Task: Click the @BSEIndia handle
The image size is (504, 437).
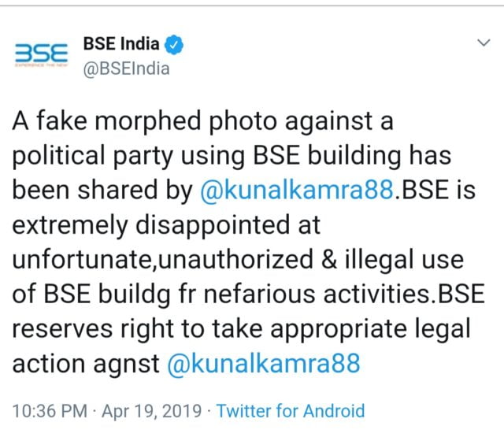Action: (126, 69)
